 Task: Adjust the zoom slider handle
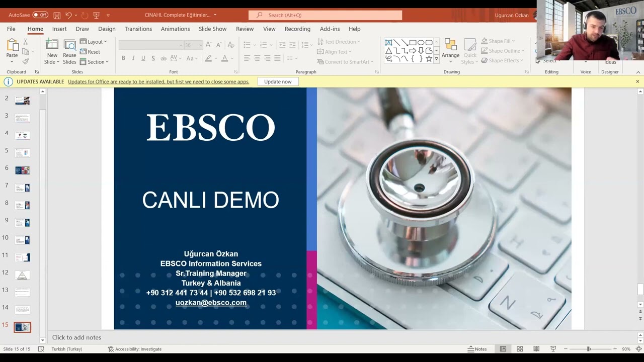coord(589,349)
